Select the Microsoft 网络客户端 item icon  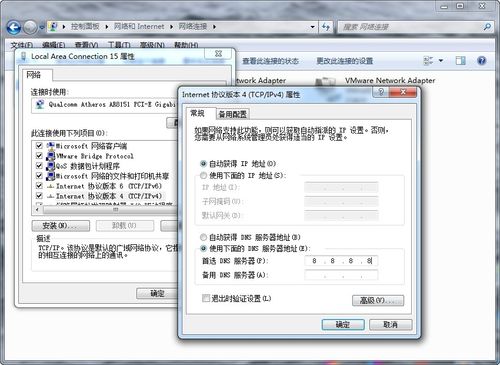pyautogui.click(x=51, y=146)
